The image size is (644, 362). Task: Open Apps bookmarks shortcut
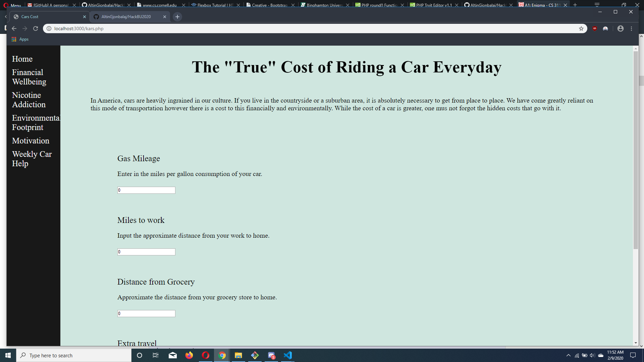pos(20,39)
